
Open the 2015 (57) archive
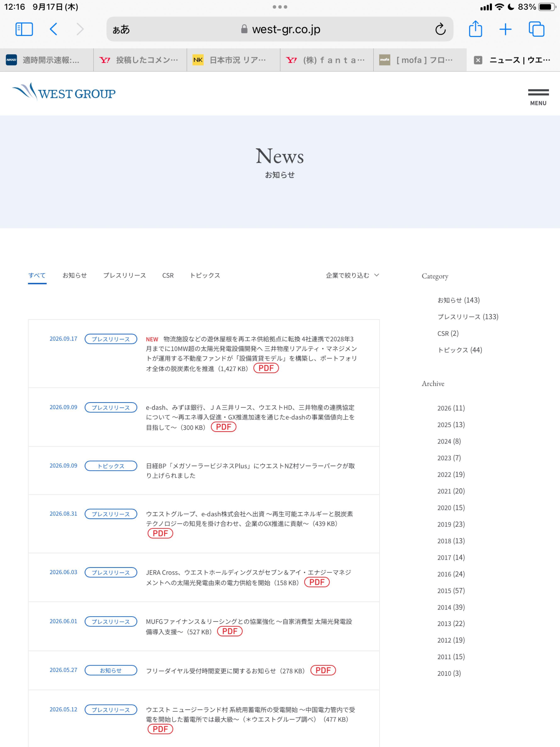[451, 591]
